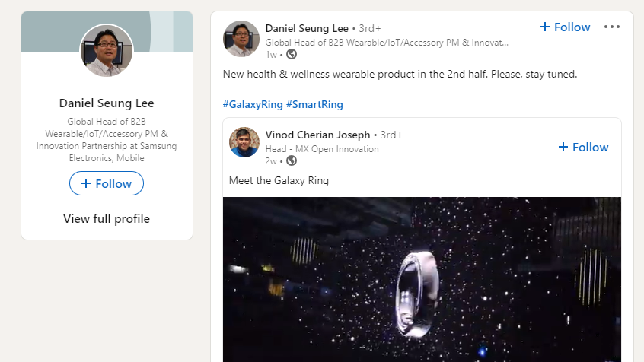Follow Vinod Cherian Joseph
The image size is (644, 362).
point(583,147)
